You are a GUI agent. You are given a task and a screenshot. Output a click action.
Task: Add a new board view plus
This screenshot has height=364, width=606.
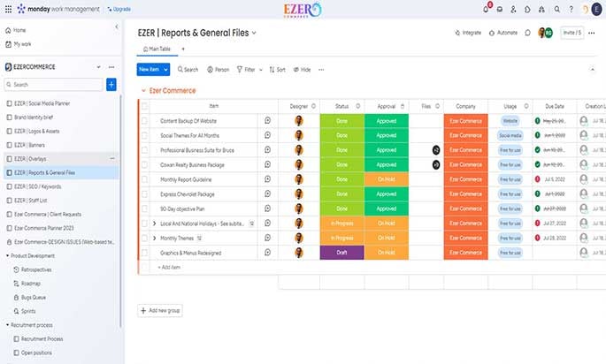pos(183,49)
